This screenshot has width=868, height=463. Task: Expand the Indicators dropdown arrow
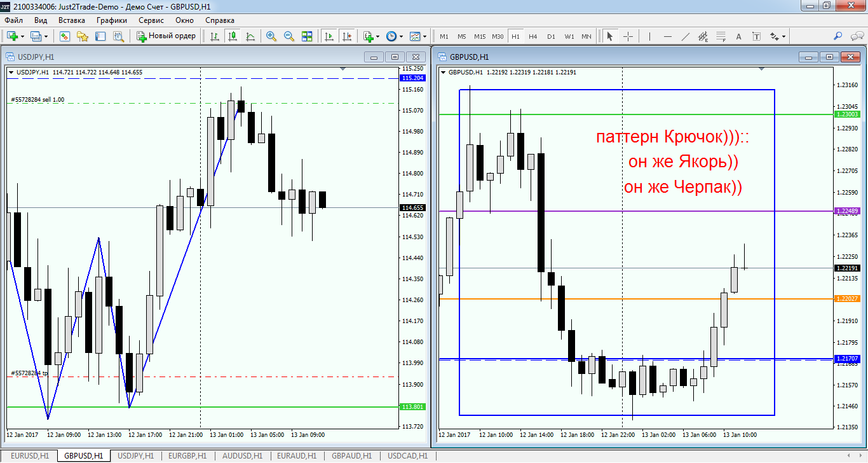click(377, 36)
